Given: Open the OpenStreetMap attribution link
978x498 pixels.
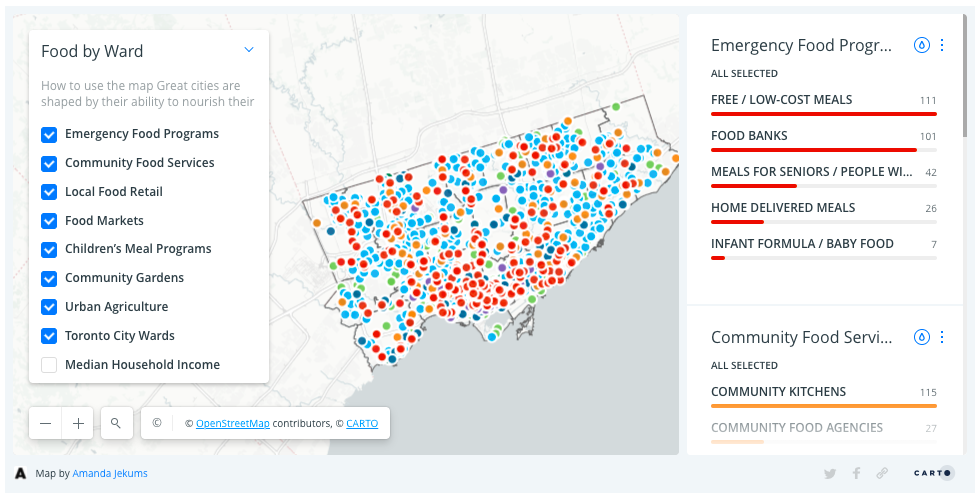Looking at the screenshot, I should (x=232, y=424).
